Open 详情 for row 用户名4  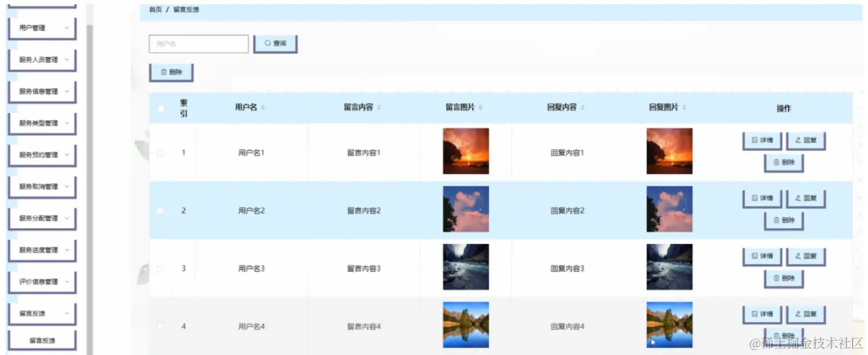pyautogui.click(x=762, y=314)
